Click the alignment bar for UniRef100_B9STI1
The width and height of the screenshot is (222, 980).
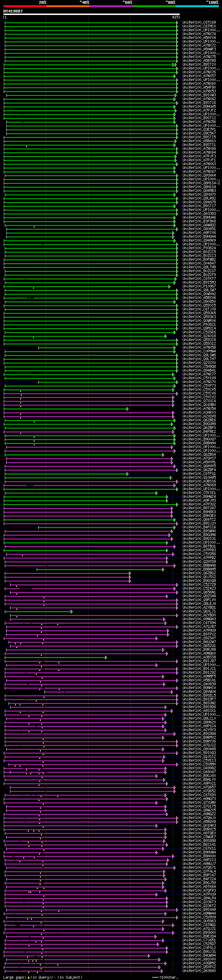click(x=90, y=145)
